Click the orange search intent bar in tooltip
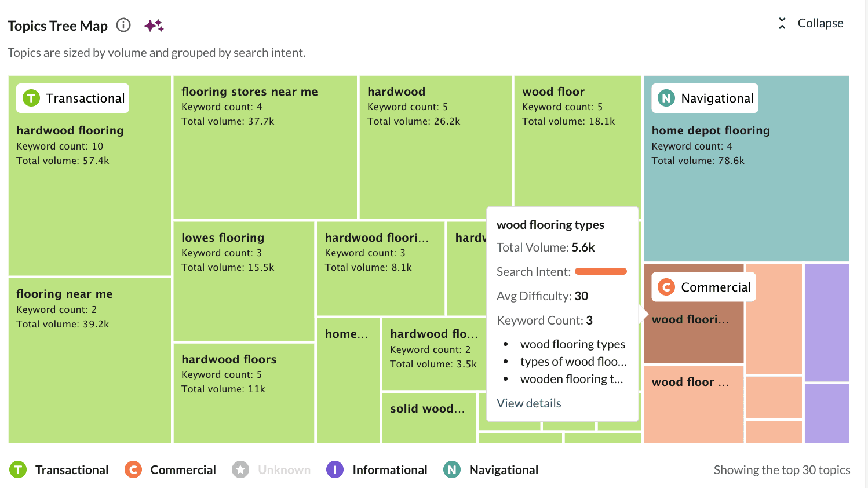 (600, 271)
